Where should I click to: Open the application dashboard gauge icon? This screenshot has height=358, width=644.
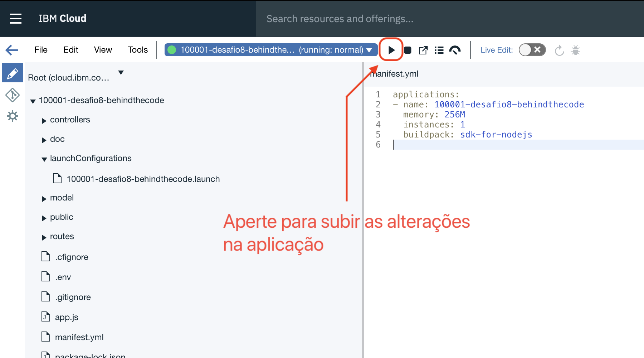(455, 50)
